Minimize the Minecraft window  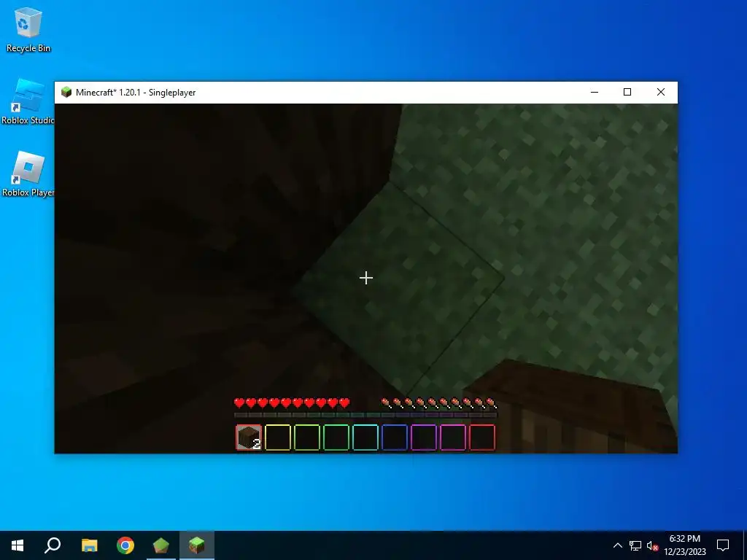595,93
